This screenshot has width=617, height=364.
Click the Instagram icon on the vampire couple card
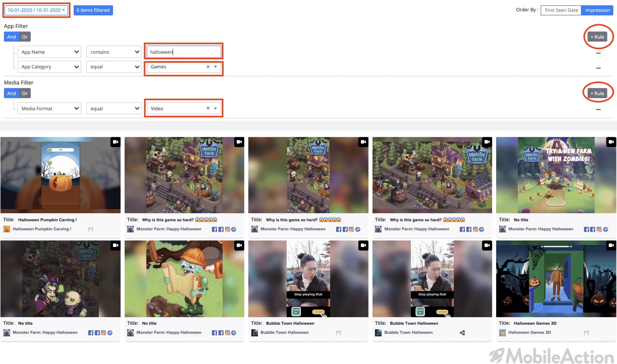pyautogui.click(x=103, y=333)
